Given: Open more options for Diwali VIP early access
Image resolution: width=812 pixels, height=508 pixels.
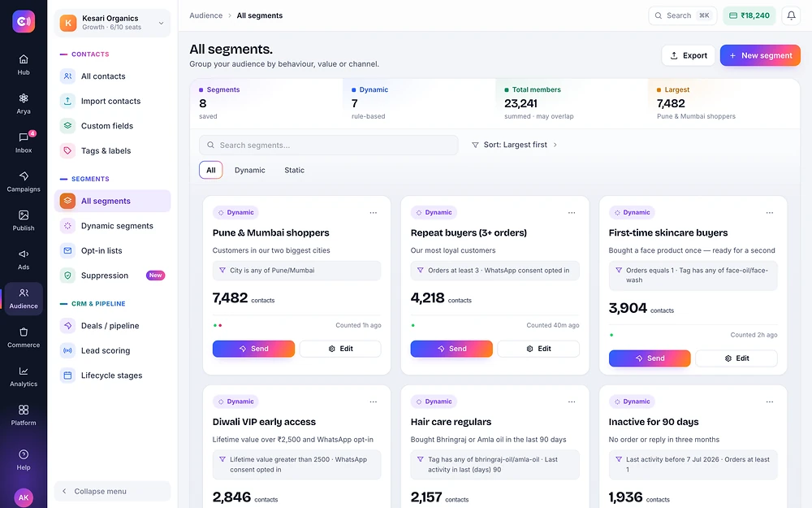Looking at the screenshot, I should (x=374, y=402).
